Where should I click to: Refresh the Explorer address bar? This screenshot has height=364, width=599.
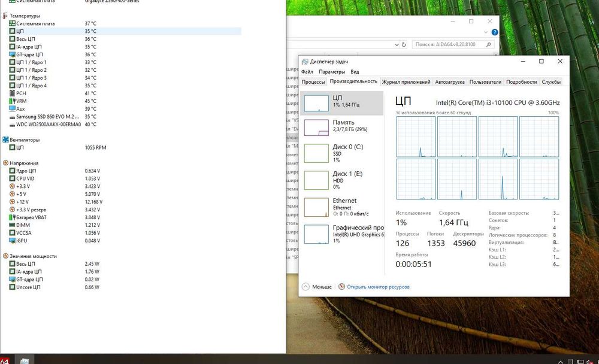[x=404, y=45]
